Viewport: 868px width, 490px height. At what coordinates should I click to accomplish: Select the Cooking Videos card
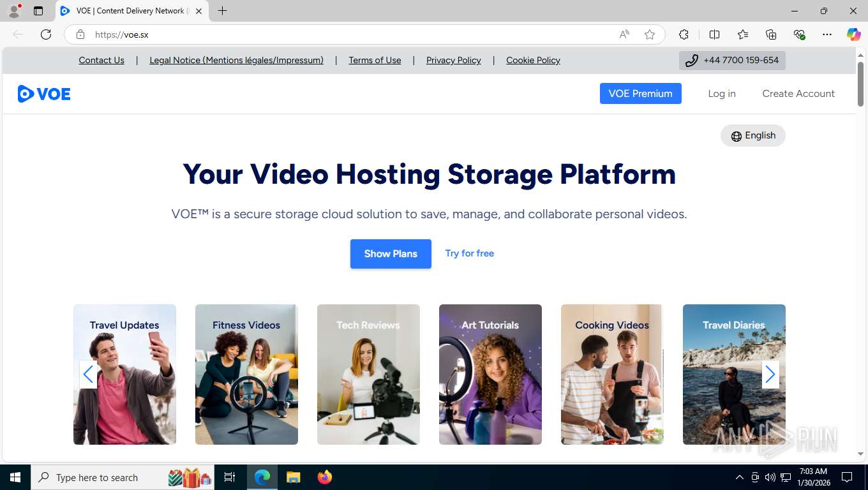pyautogui.click(x=612, y=375)
